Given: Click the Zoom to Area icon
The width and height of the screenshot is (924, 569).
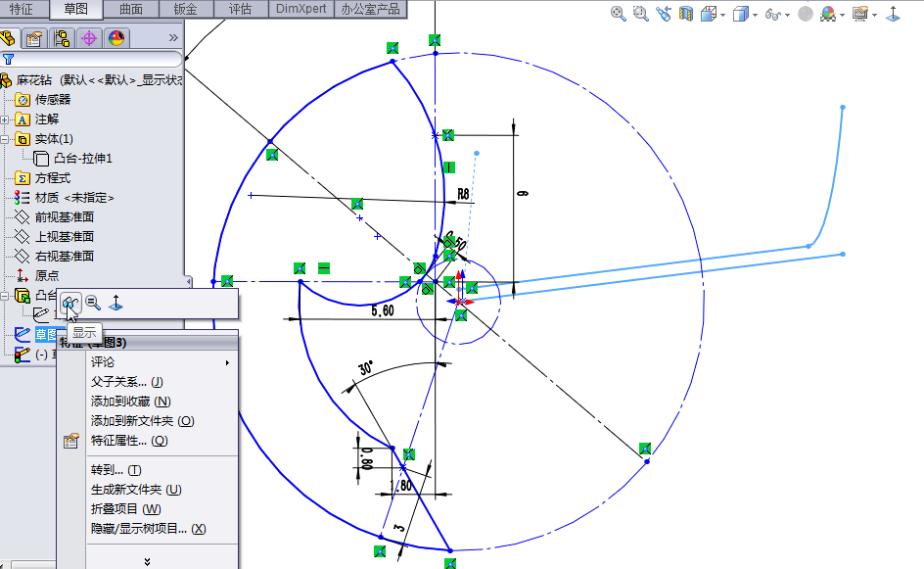Looking at the screenshot, I should pyautogui.click(x=640, y=14).
